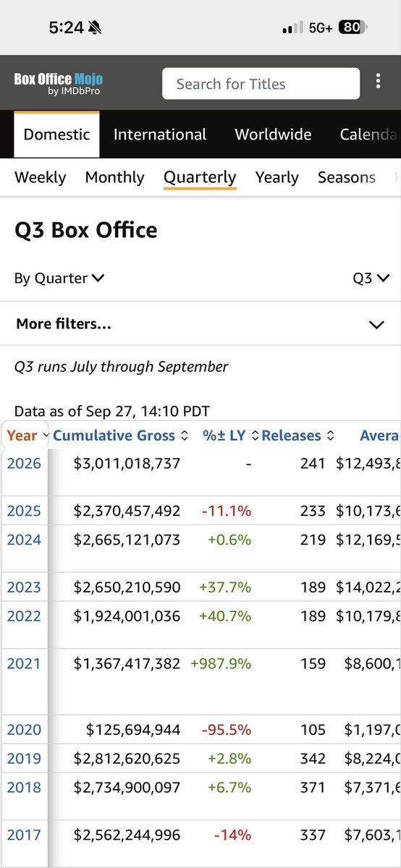The image size is (401, 868).
Task: Select the Weekly sub-tab
Action: (x=40, y=177)
